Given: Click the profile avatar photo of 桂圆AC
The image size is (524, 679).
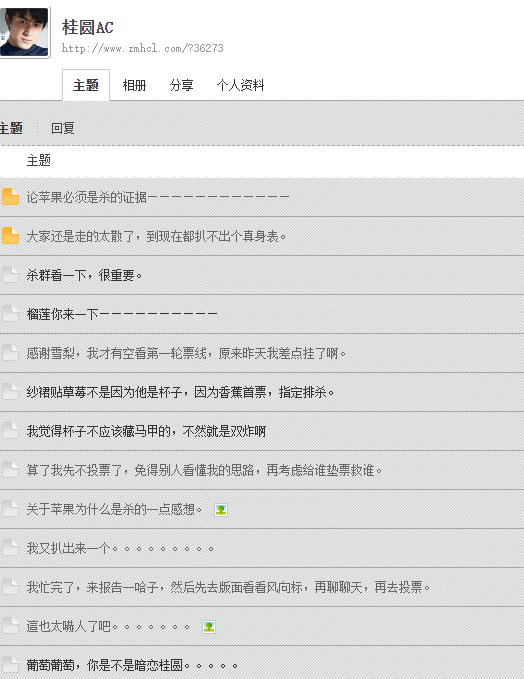Looking at the screenshot, I should (24, 32).
